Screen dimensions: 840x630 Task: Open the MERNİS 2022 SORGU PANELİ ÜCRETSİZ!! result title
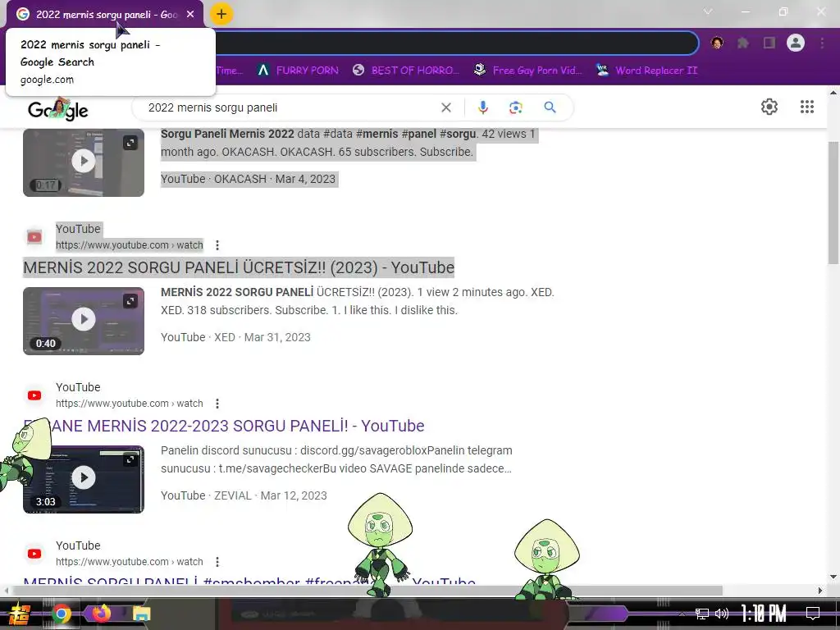[239, 267]
